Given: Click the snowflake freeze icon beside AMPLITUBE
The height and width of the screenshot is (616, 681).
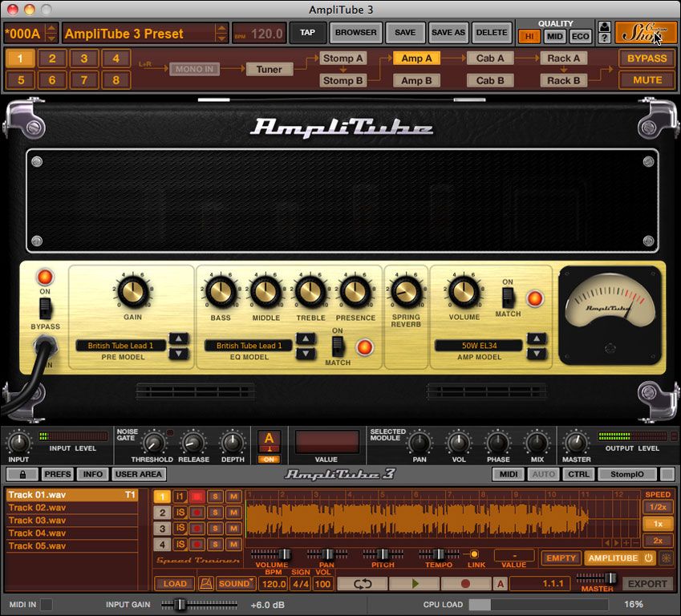Looking at the screenshot, I should coord(666,557).
